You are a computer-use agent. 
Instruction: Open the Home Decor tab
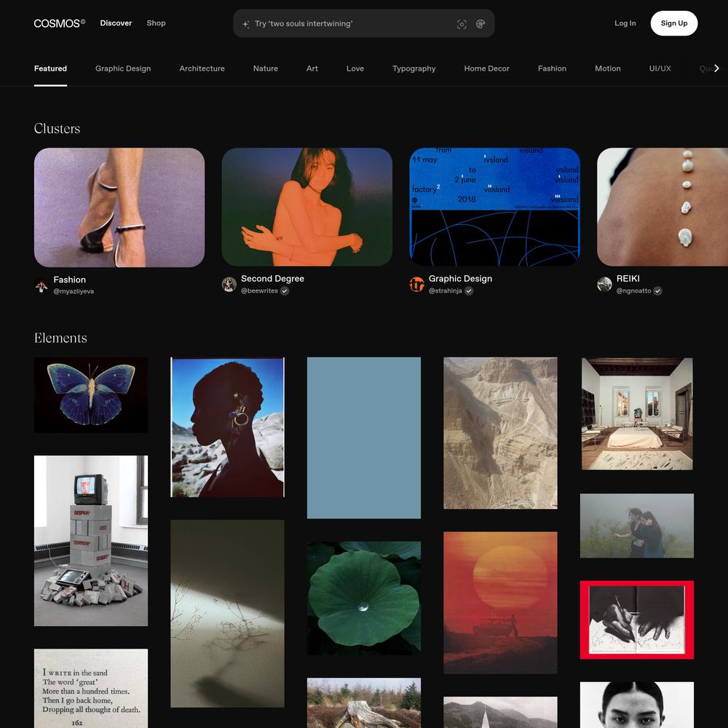[486, 68]
